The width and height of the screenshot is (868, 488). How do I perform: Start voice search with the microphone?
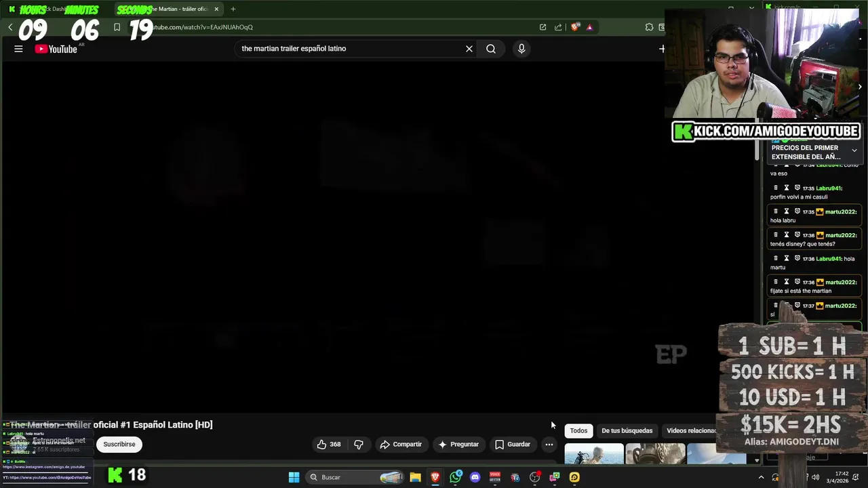pyautogui.click(x=521, y=49)
